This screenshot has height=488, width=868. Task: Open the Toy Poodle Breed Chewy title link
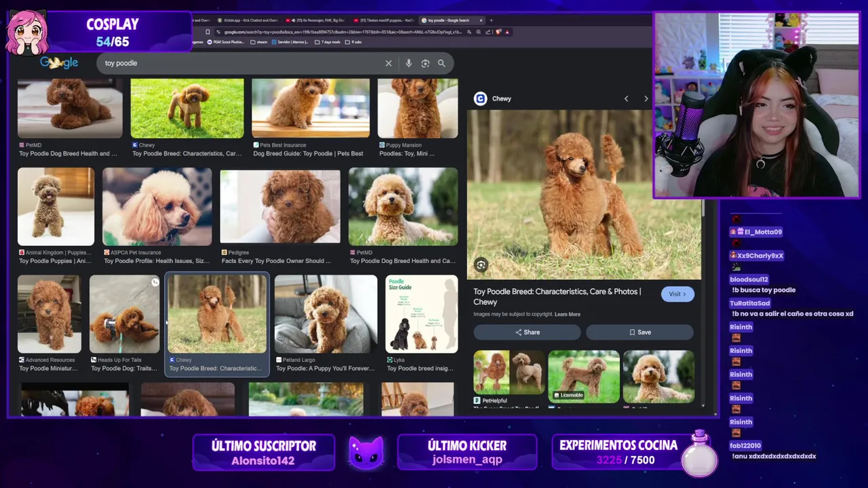point(557,297)
